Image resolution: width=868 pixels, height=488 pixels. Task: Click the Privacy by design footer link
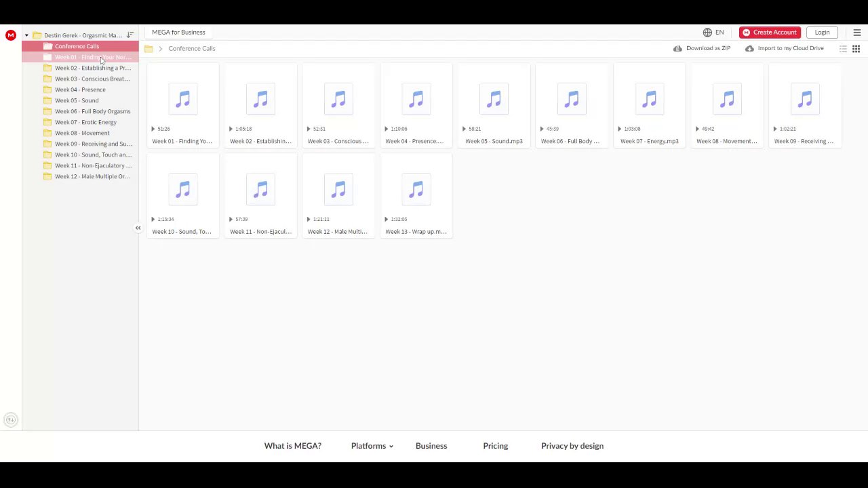click(572, 446)
